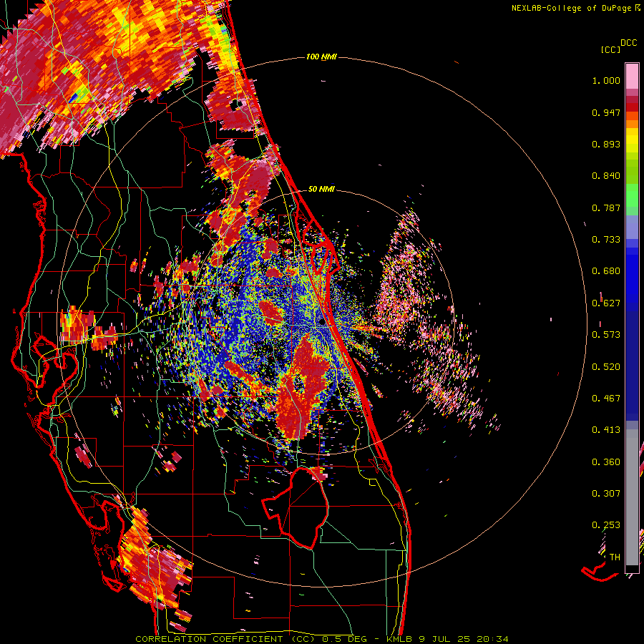Click the 0.520 scale value
This screenshot has width=644, height=644.
tap(606, 367)
